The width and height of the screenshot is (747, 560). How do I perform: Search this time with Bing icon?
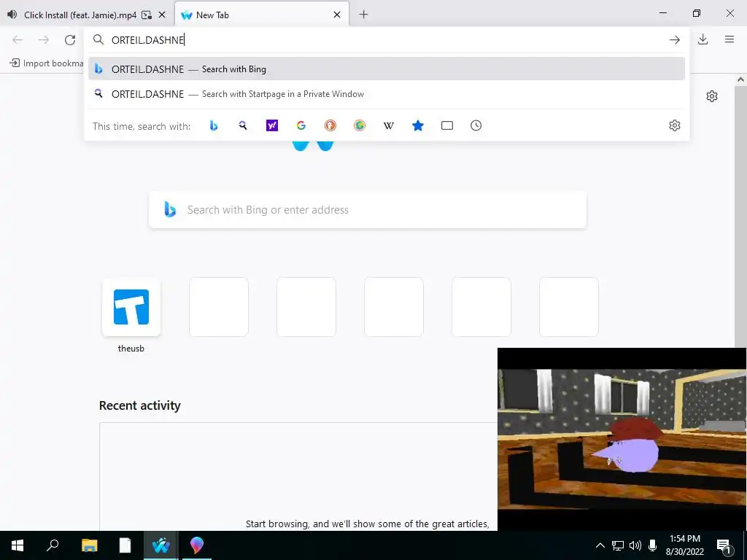(x=214, y=125)
